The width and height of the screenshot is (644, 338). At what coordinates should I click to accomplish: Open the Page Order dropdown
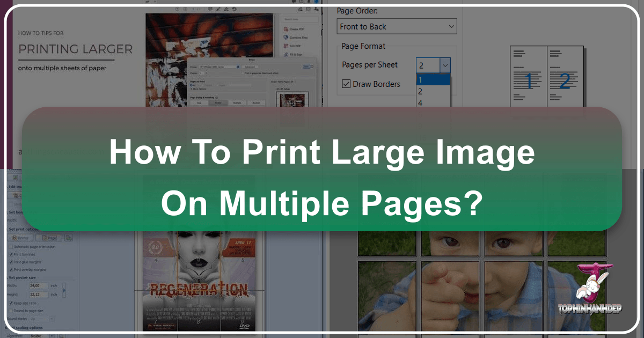(x=396, y=26)
